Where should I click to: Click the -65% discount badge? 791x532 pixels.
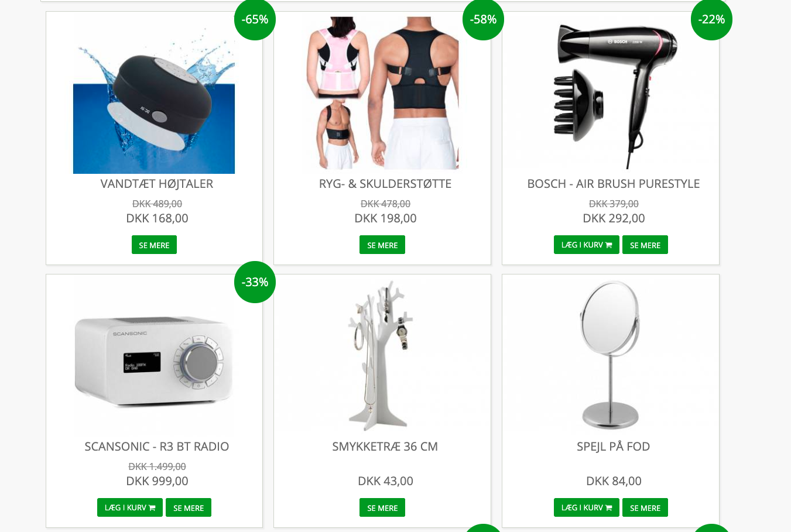click(255, 20)
